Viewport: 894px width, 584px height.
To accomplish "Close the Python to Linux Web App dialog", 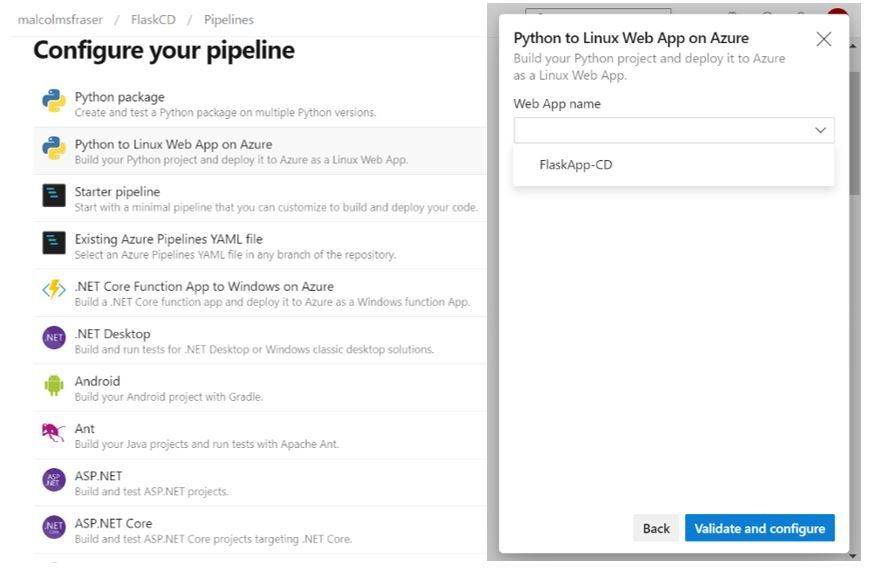I will (823, 39).
